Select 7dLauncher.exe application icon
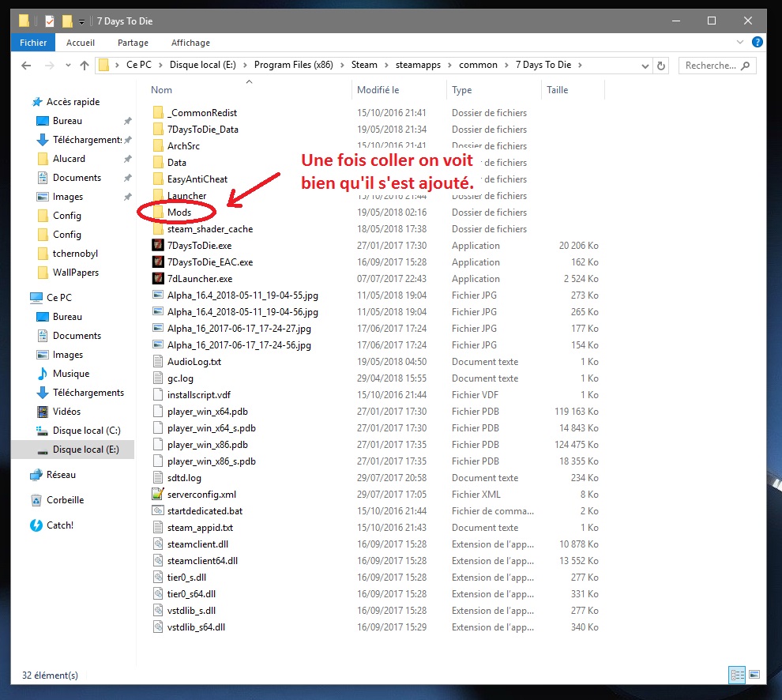This screenshot has height=700, width=782. 158,278
